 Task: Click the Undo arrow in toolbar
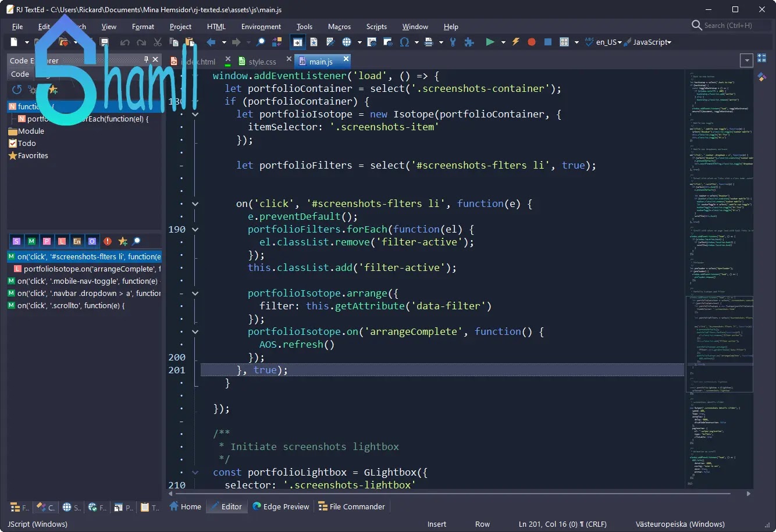pyautogui.click(x=124, y=42)
